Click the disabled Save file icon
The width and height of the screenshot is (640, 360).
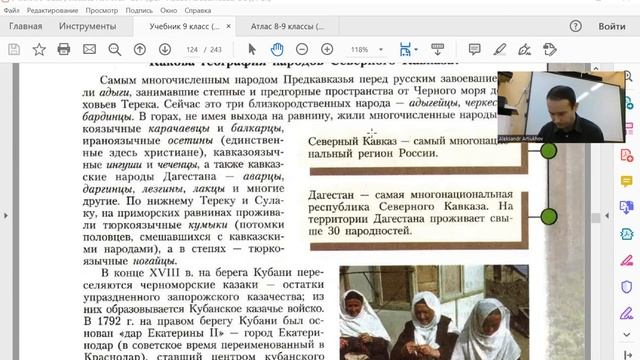click(x=14, y=50)
